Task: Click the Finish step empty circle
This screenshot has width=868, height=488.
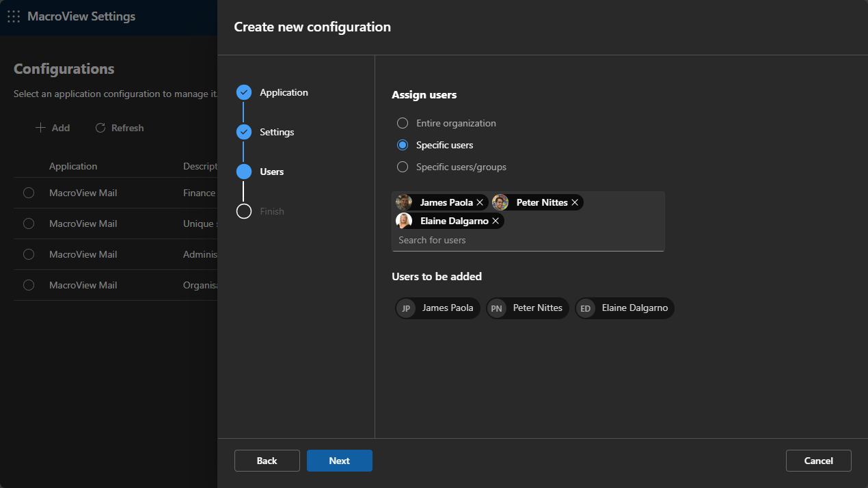Action: click(x=244, y=211)
